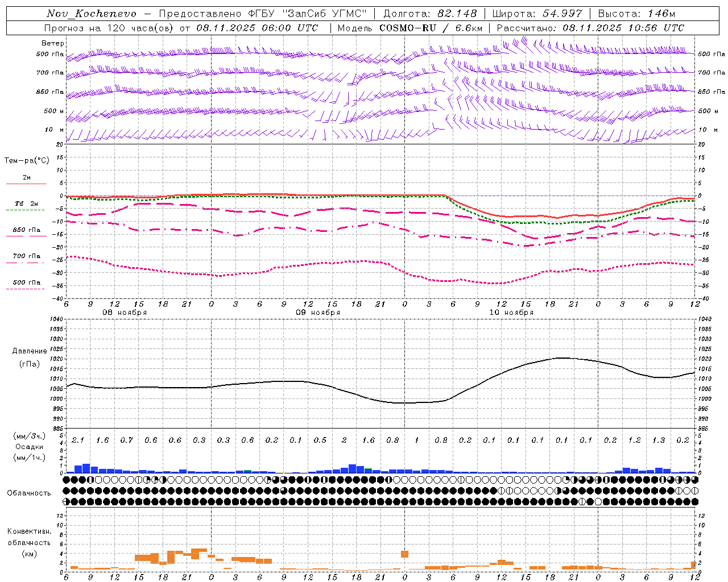
Task: Click the '08 ноября' date label
Action: coord(125,313)
